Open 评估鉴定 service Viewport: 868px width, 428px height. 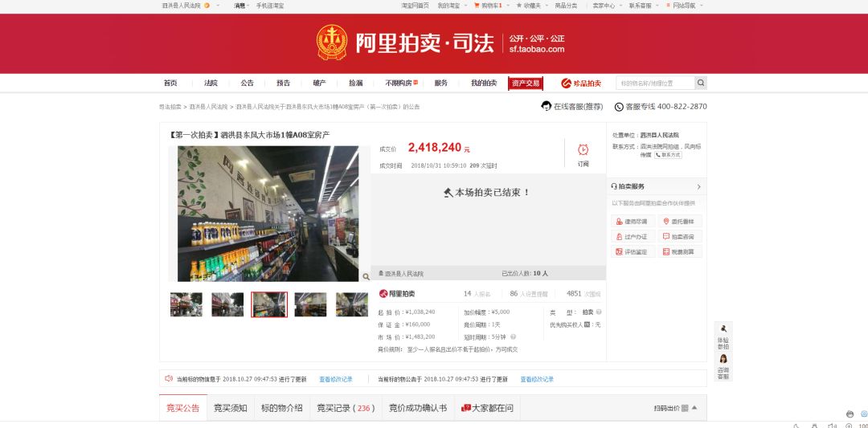pyautogui.click(x=632, y=252)
